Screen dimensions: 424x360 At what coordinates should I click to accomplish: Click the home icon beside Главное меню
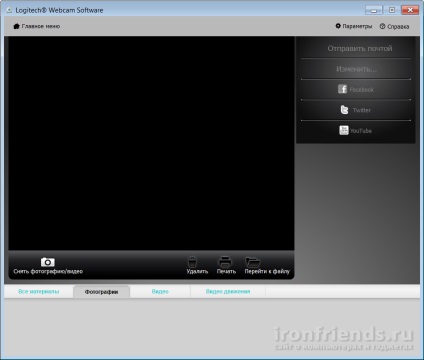[x=16, y=26]
